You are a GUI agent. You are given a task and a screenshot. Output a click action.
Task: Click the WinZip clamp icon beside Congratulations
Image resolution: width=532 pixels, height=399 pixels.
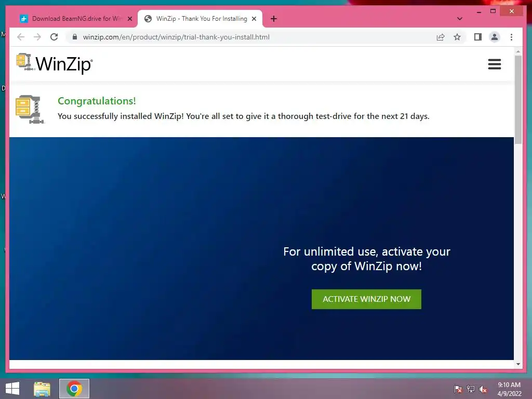click(30, 109)
